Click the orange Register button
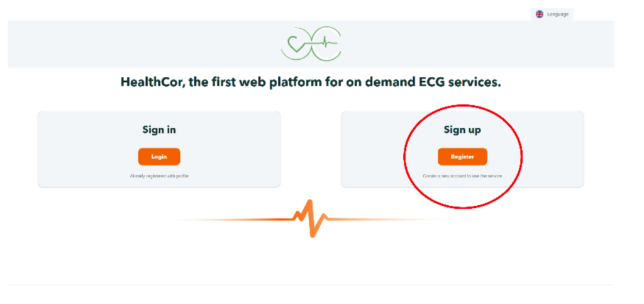 462,157
